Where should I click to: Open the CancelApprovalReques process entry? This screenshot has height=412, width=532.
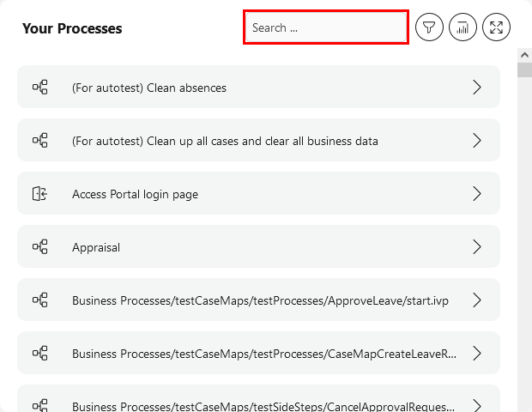[257, 403]
